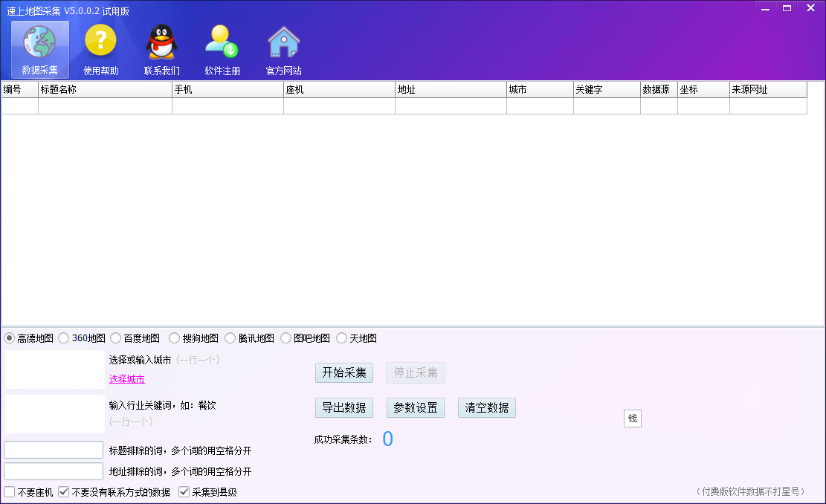
Task: Click the 城市 column header
Action: tap(540, 89)
